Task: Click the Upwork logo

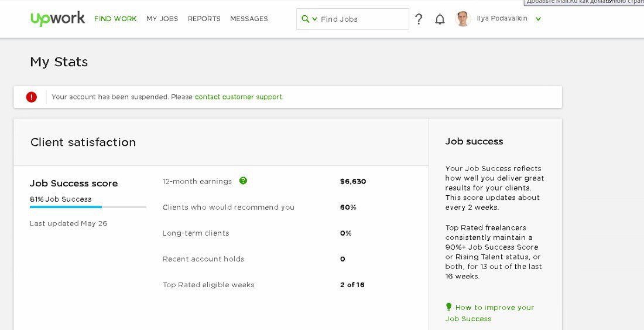Action: coord(57,19)
